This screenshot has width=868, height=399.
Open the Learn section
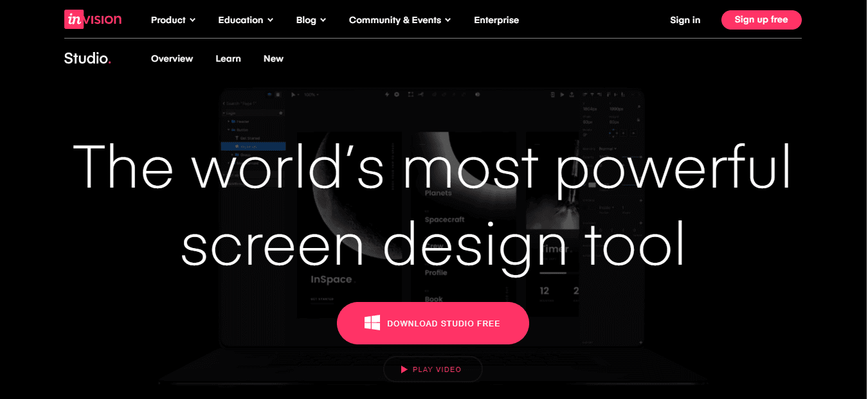pyautogui.click(x=228, y=58)
